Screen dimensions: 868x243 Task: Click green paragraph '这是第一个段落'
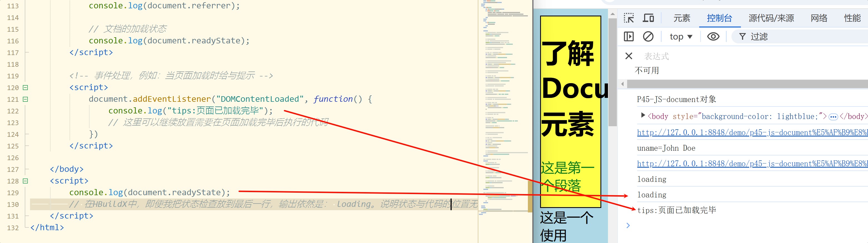click(567, 177)
